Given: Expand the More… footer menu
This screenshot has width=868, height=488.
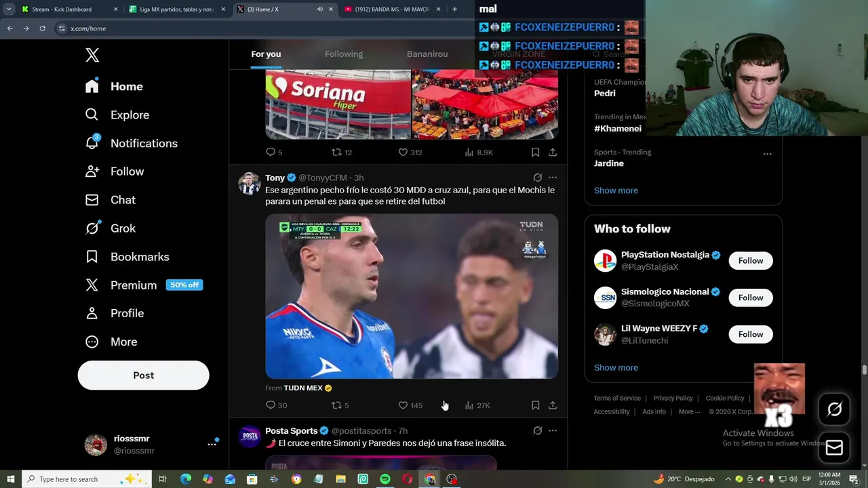Looking at the screenshot, I should coord(690,411).
